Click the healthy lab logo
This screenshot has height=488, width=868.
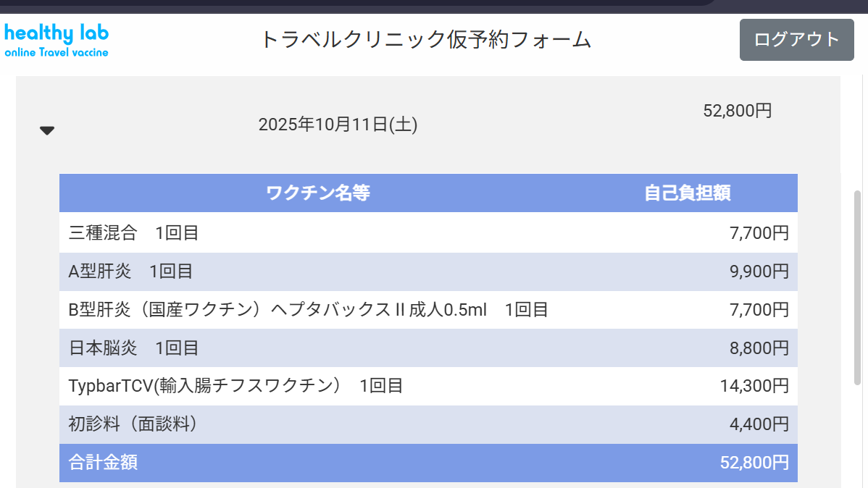pyautogui.click(x=57, y=41)
